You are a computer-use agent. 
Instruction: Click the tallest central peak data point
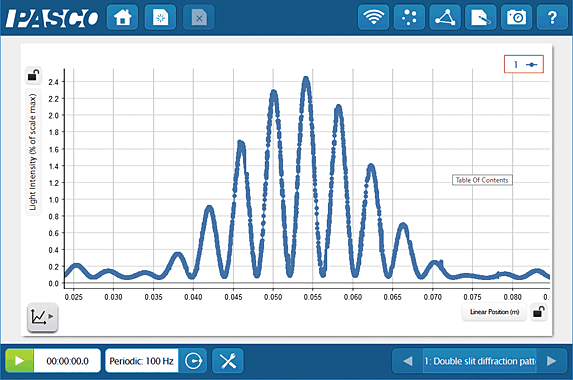(x=306, y=78)
